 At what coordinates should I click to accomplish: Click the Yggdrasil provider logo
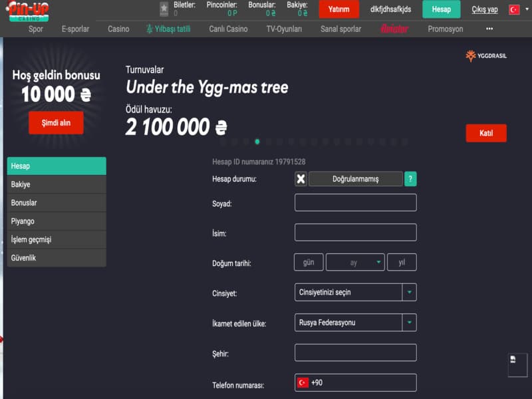click(x=486, y=56)
